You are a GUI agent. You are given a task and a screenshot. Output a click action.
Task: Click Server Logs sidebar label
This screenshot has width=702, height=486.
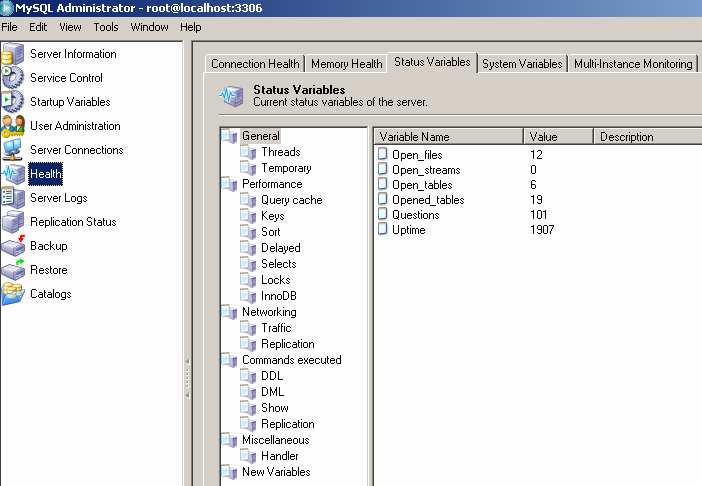pyautogui.click(x=59, y=198)
